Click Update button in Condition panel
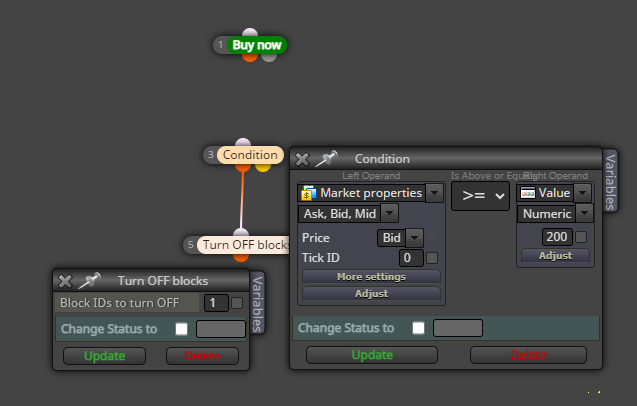 click(372, 355)
